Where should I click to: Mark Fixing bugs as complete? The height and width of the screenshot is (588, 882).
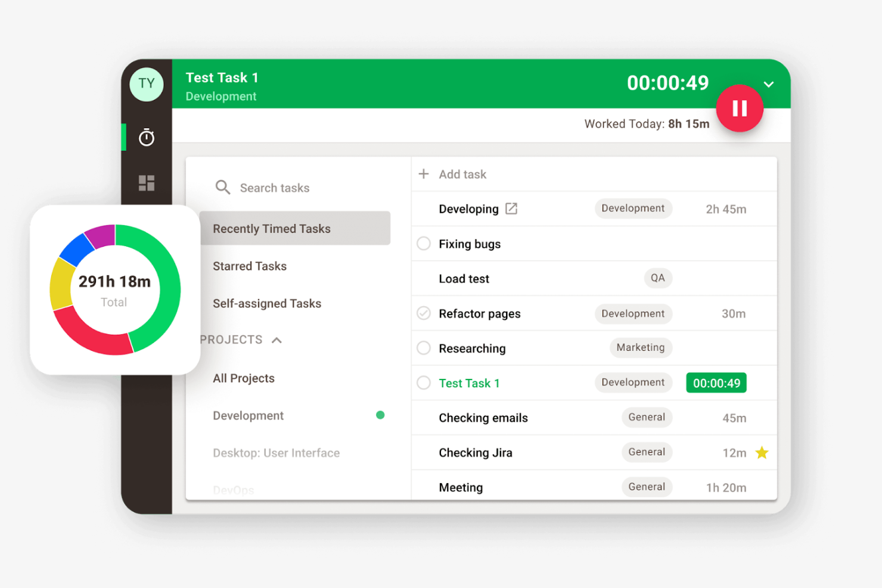pos(423,243)
